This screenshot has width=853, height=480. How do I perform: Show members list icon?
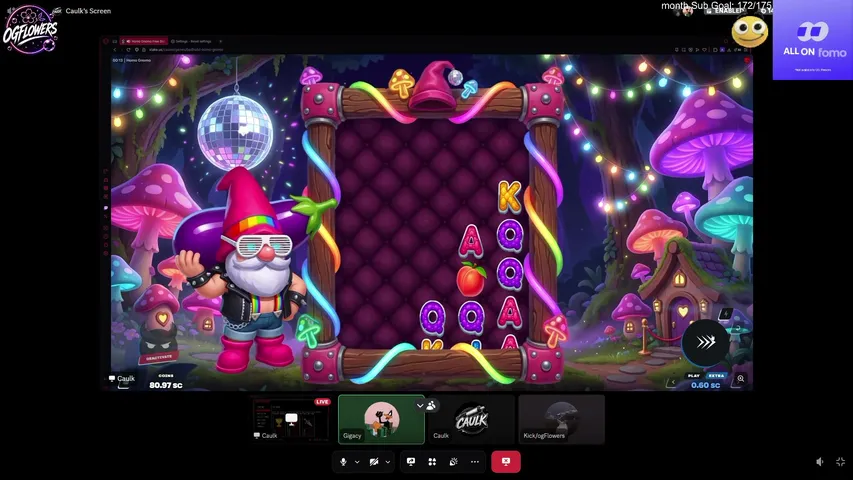pyautogui.click(x=431, y=405)
